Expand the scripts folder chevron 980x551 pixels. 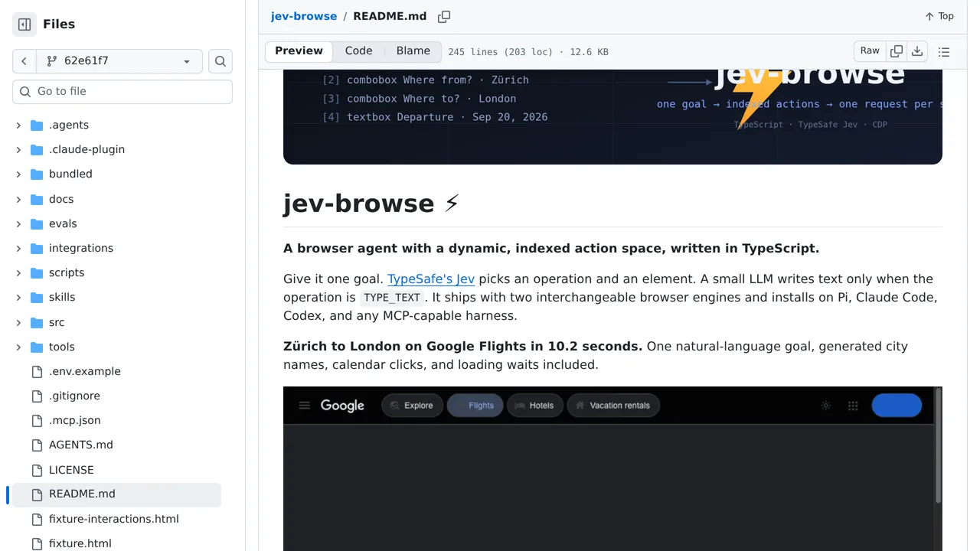click(18, 272)
